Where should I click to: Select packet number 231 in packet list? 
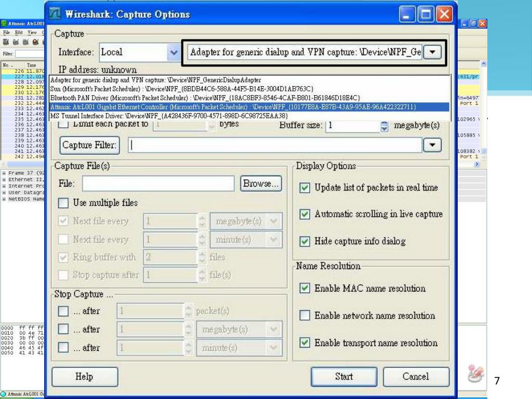23,98
